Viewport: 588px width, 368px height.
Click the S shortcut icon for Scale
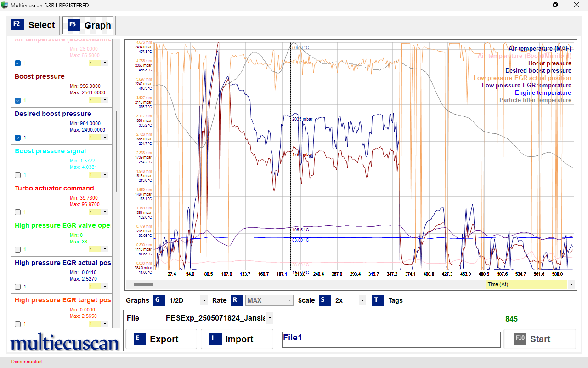pos(325,300)
